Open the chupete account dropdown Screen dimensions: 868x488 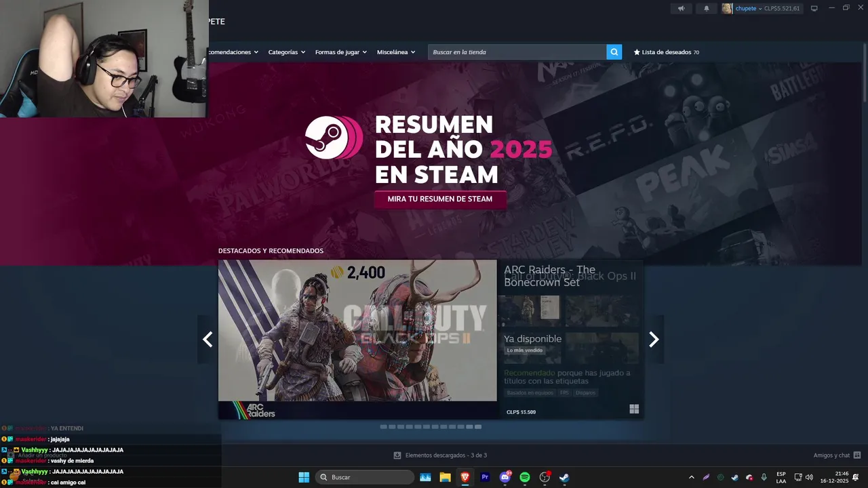point(749,8)
